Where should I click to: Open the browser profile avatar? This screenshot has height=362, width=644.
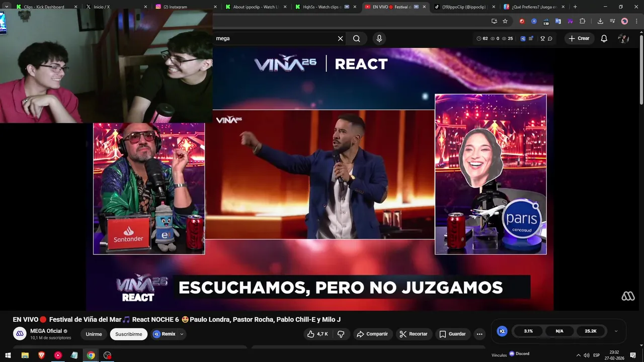pyautogui.click(x=624, y=21)
